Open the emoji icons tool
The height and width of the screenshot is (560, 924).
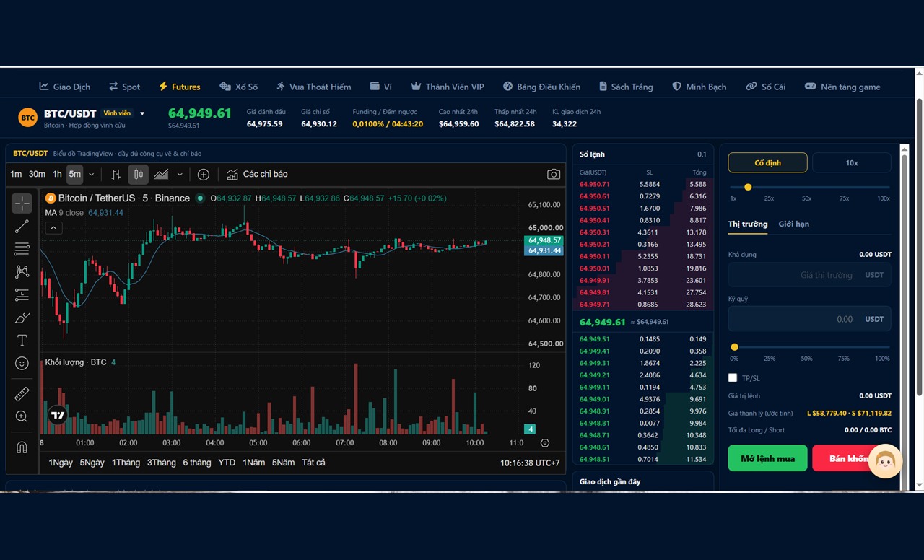point(22,363)
